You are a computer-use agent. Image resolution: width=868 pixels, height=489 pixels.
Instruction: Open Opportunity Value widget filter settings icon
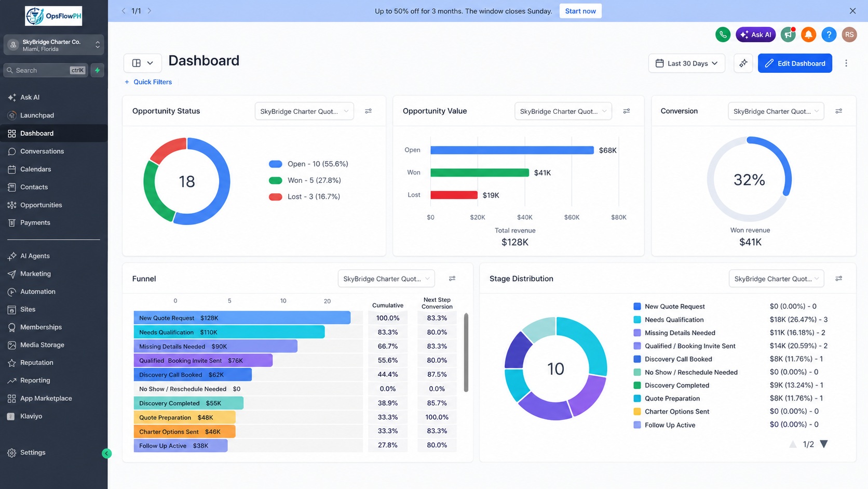[627, 111]
